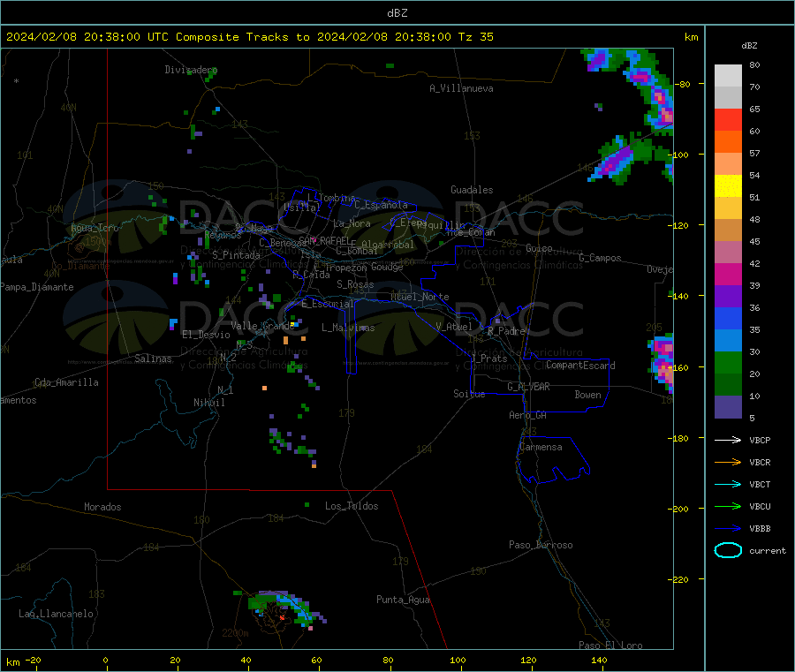This screenshot has height=672, width=795.
Task: Pick the magenta 39–42 dBZ swatch
Action: point(728,274)
